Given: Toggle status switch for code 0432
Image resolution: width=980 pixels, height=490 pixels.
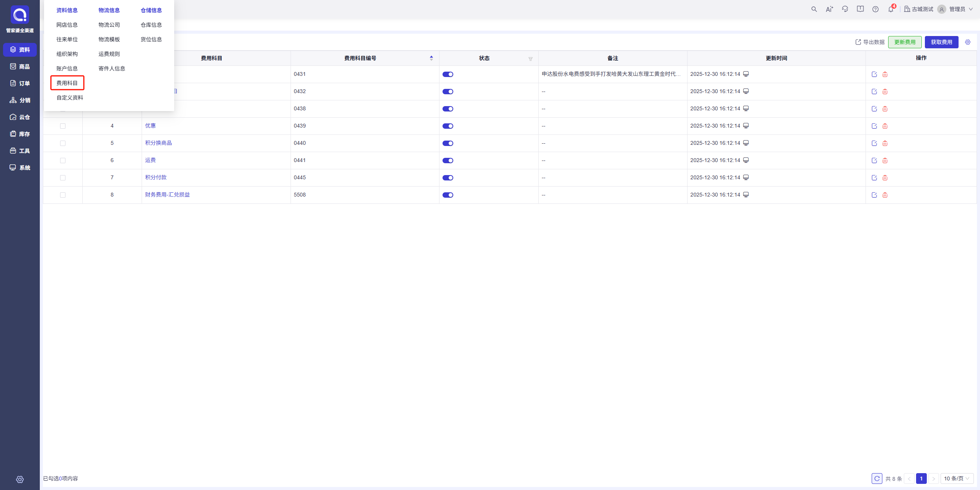Looking at the screenshot, I should click(448, 92).
